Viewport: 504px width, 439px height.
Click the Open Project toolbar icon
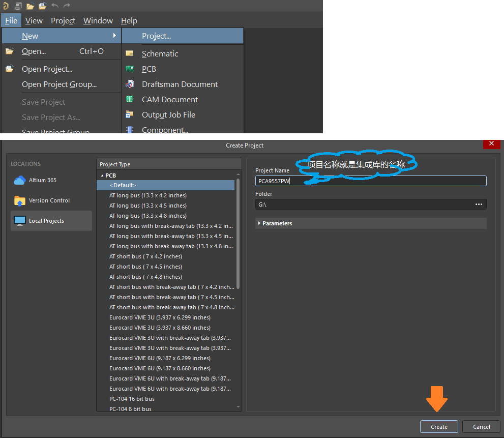coord(42,6)
